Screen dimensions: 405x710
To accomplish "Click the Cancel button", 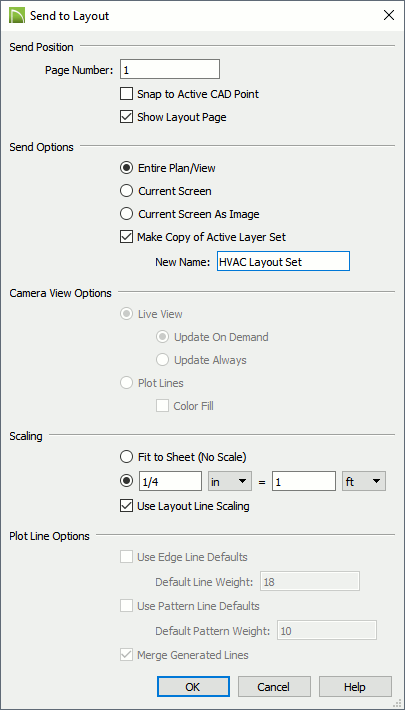I will point(274,686).
